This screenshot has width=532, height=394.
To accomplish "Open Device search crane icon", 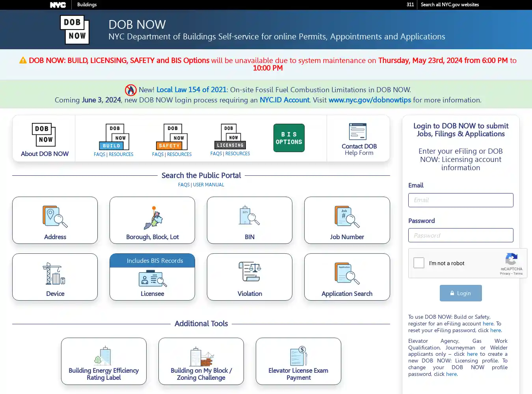I will click(x=54, y=274).
